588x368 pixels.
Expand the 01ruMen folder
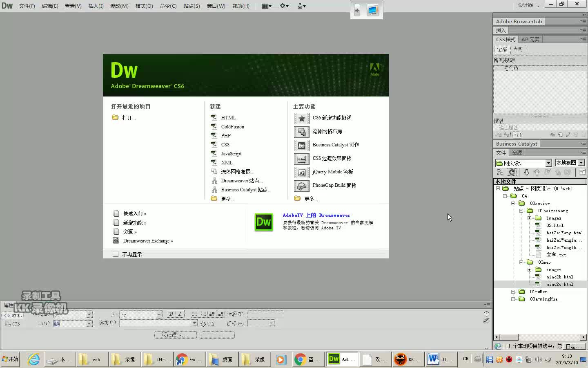tap(513, 292)
